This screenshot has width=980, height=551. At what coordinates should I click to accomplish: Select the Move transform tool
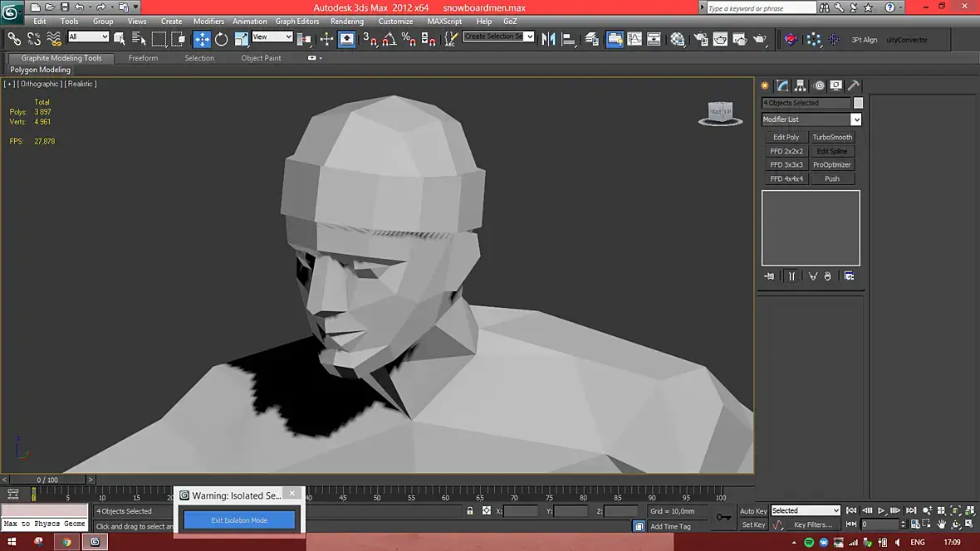(x=202, y=39)
